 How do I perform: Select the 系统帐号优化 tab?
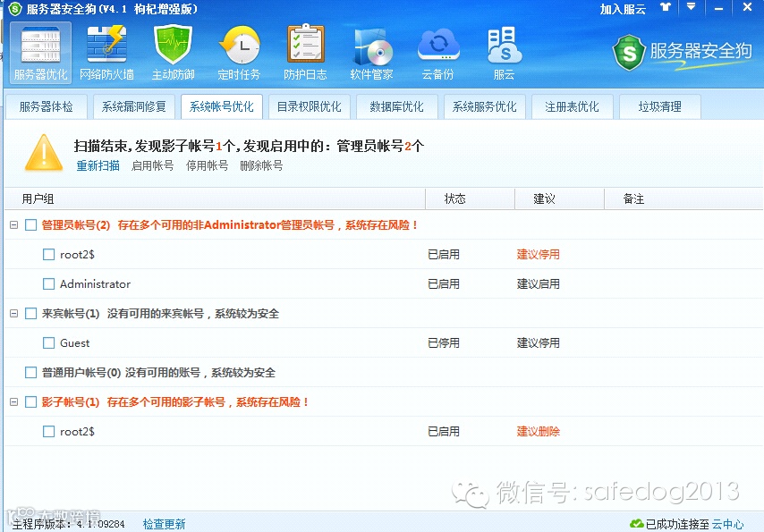pos(222,106)
